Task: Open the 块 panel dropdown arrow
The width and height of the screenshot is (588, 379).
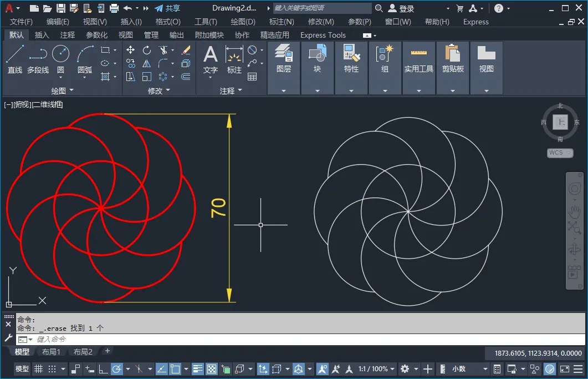Action: click(317, 90)
